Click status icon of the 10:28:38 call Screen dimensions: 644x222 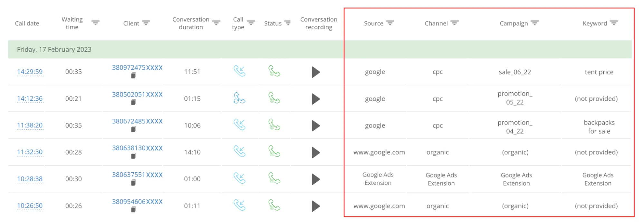274,178
